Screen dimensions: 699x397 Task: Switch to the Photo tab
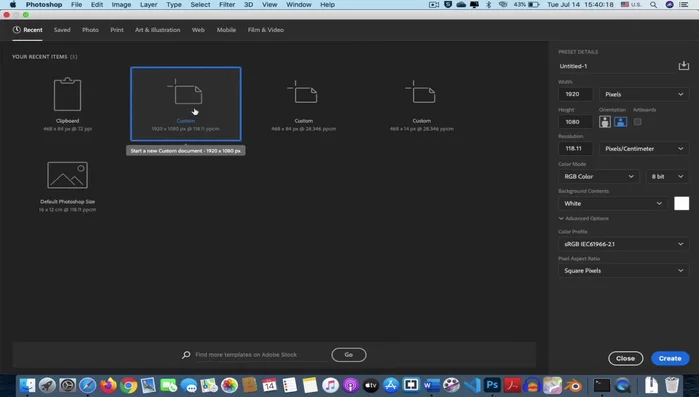click(90, 30)
